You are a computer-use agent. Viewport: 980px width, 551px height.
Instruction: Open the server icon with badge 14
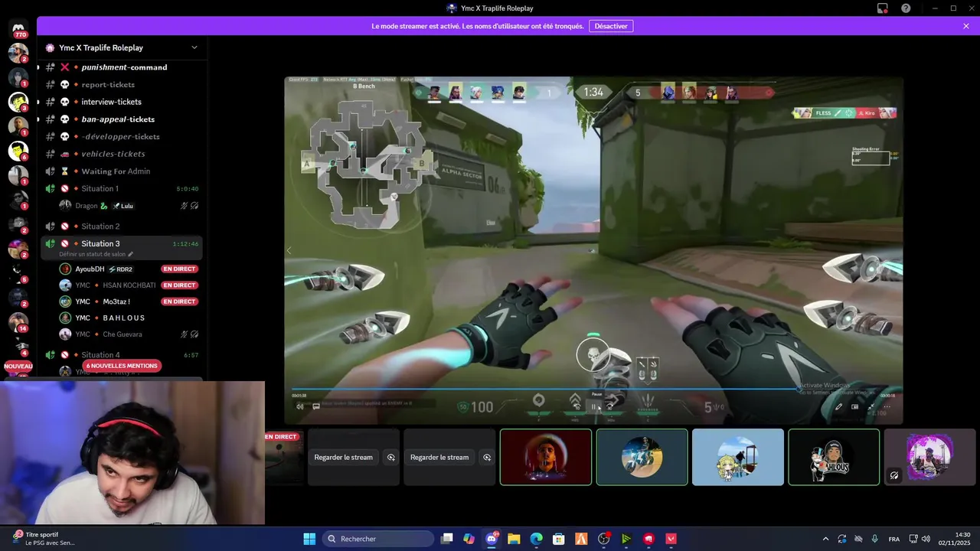pos(18,322)
